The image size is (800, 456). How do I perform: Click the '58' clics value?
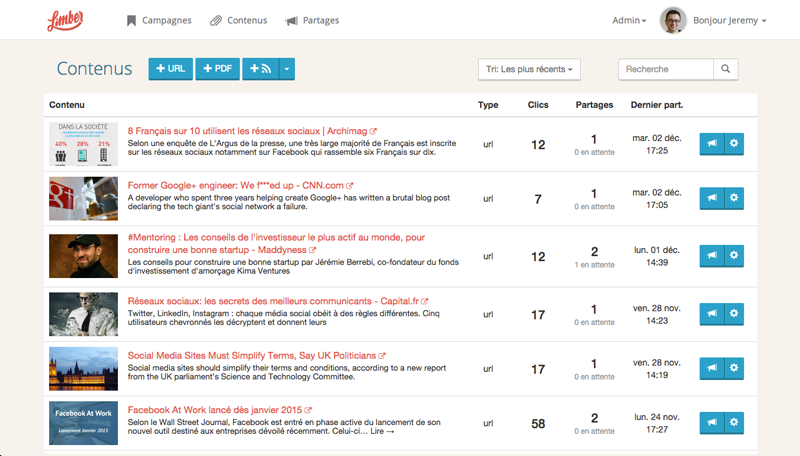click(x=538, y=424)
